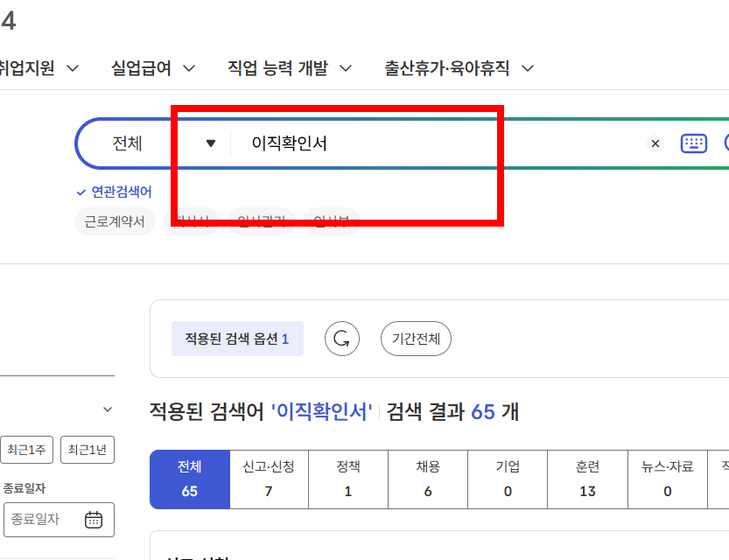Clear the search input with the × icon
Viewport: 729px width, 560px height.
[x=655, y=143]
